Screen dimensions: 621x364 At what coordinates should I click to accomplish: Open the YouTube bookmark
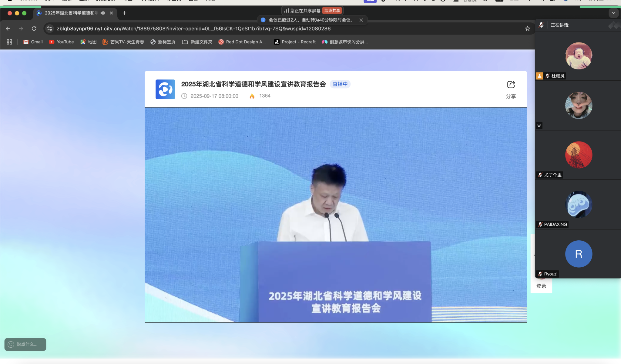point(62,42)
